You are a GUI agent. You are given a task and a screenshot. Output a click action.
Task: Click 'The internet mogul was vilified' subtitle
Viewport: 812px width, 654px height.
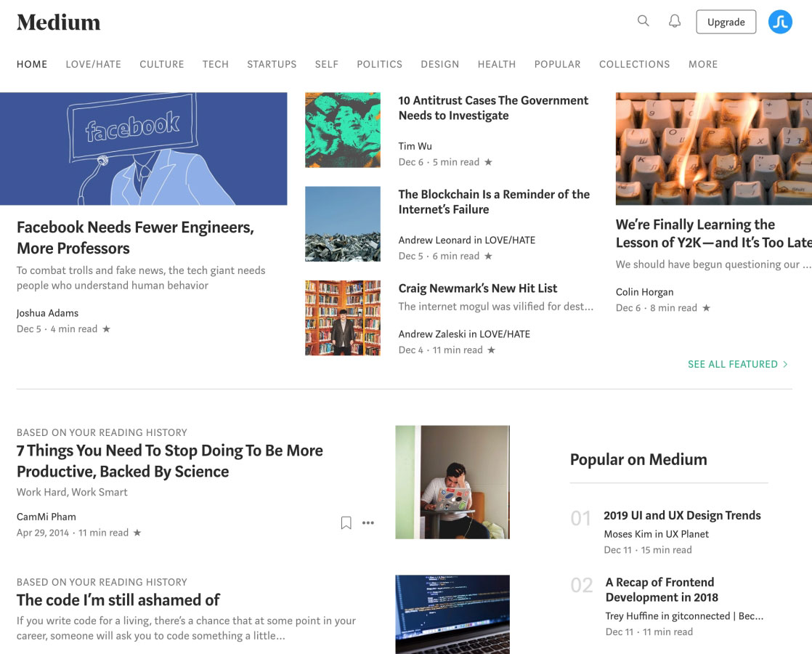(495, 307)
